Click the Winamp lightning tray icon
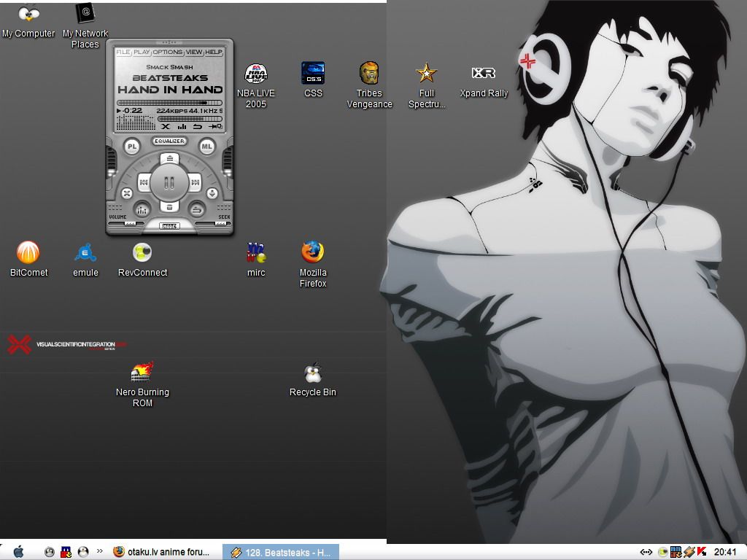This screenshot has width=747, height=560. [x=689, y=552]
